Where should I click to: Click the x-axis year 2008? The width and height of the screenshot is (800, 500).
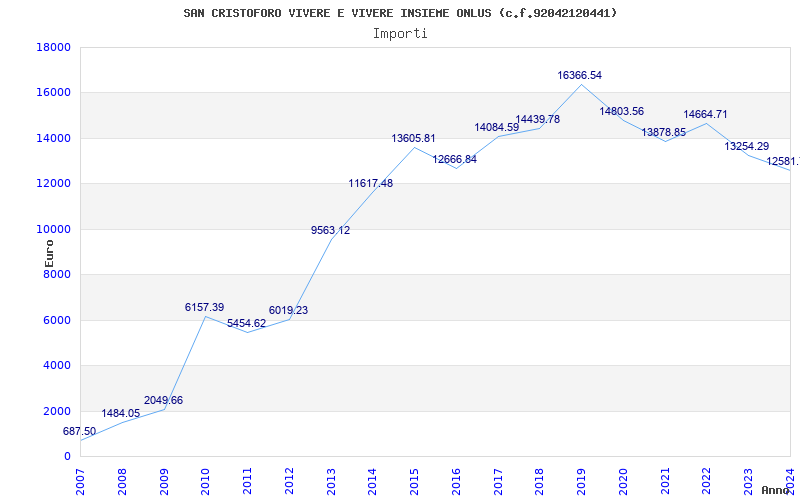pos(122,482)
